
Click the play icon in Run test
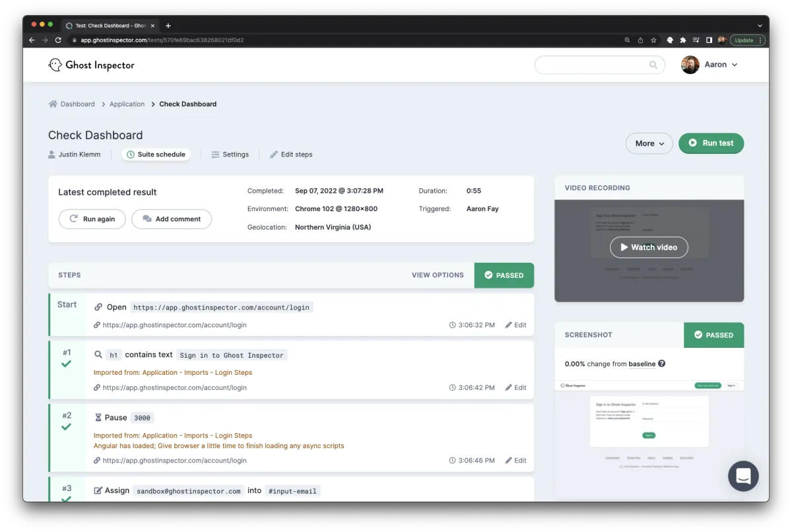point(693,143)
